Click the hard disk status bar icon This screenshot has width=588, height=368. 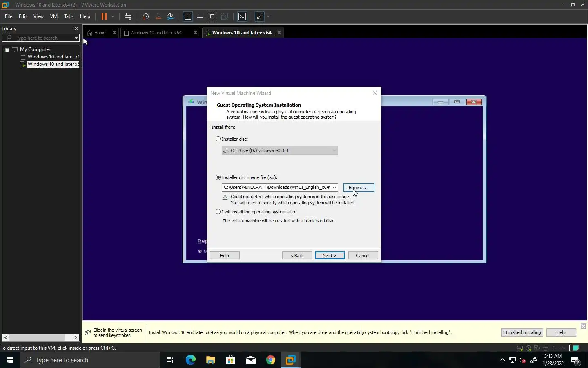520,348
